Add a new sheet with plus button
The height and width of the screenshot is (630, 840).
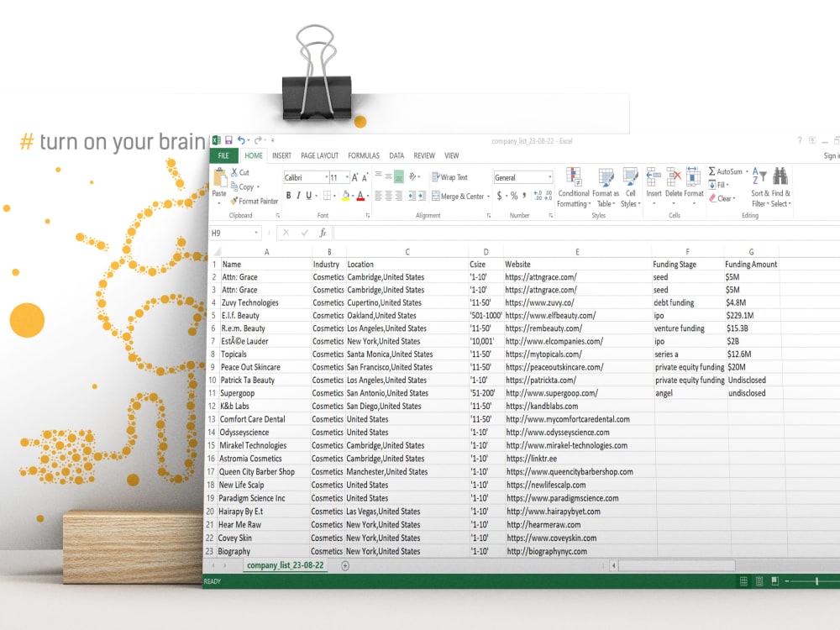[x=345, y=565]
